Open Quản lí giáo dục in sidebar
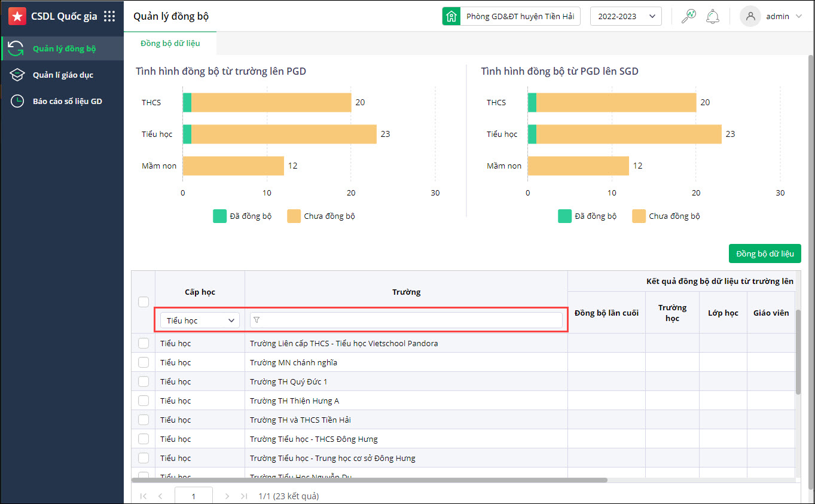The height and width of the screenshot is (504, 815). [x=63, y=75]
